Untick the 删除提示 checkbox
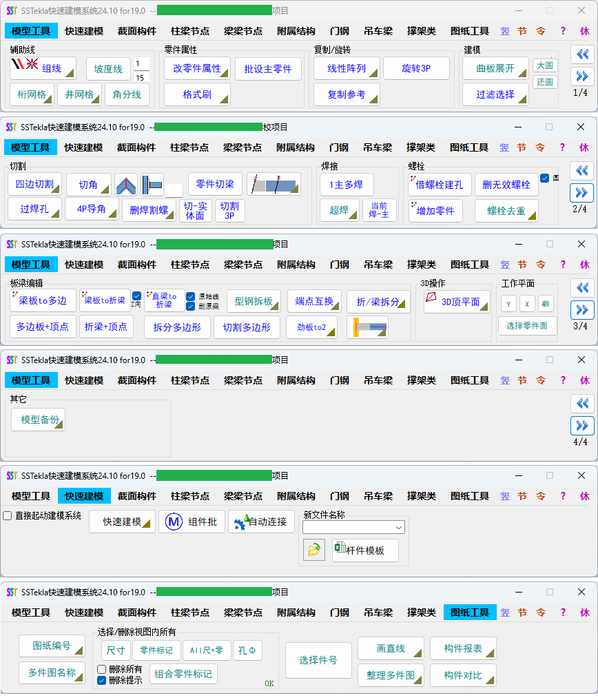This screenshot has width=598, height=700. [x=102, y=680]
